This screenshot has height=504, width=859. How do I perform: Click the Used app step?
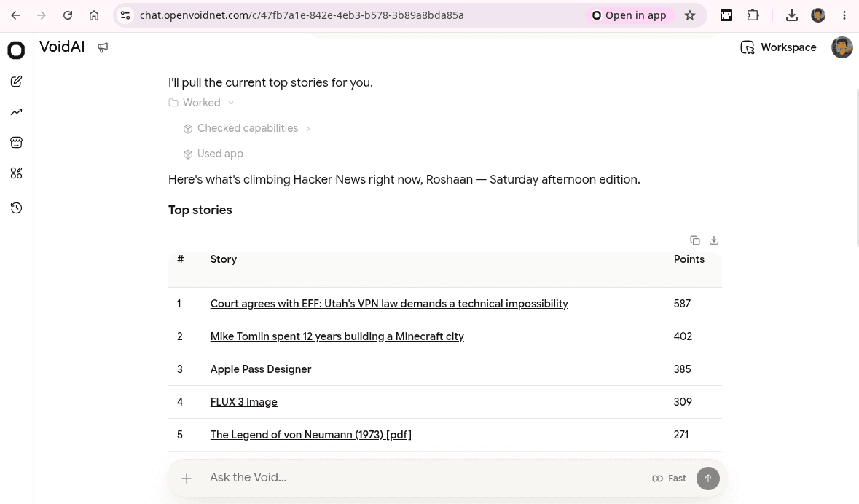(213, 154)
